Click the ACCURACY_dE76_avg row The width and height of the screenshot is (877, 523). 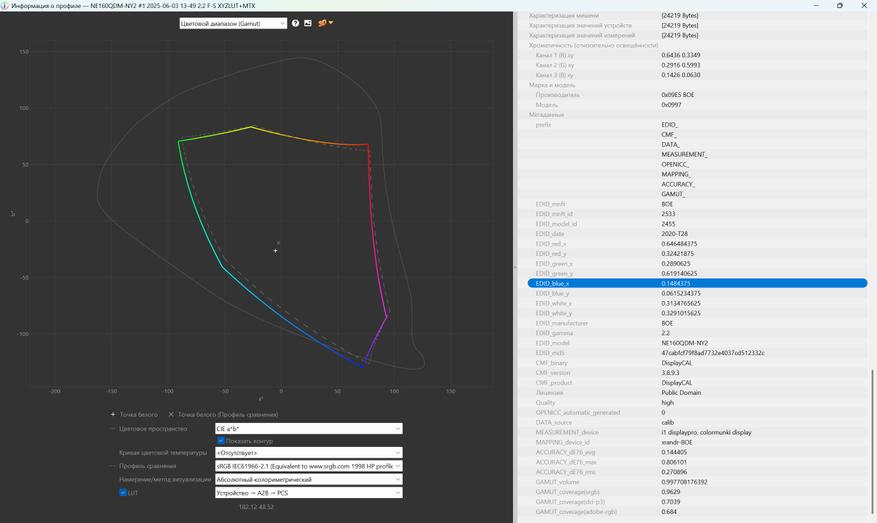pyautogui.click(x=697, y=452)
